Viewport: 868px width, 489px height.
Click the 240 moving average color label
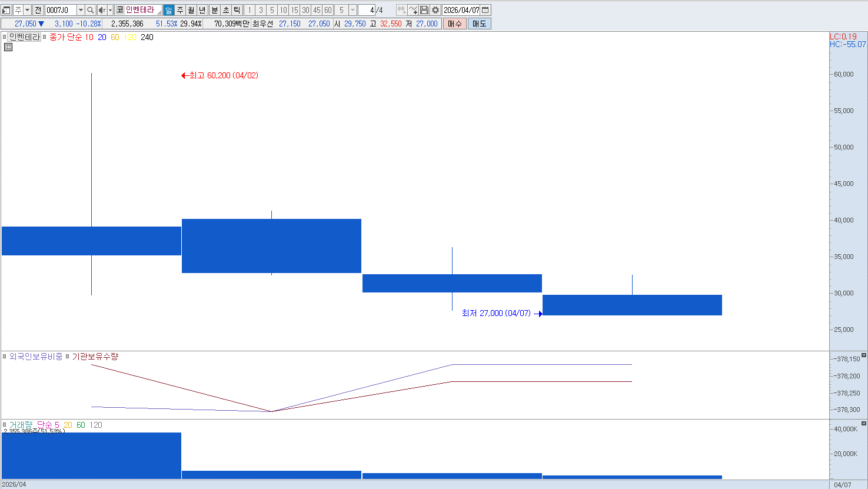147,37
